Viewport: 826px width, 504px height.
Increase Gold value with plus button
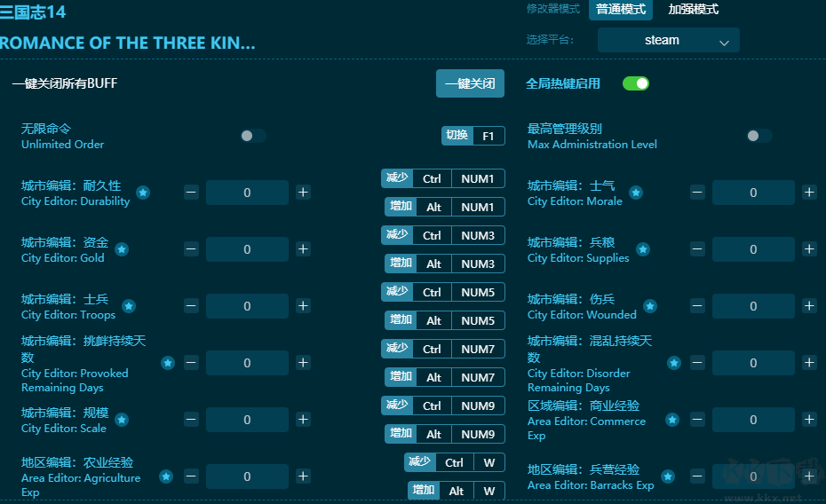(303, 249)
